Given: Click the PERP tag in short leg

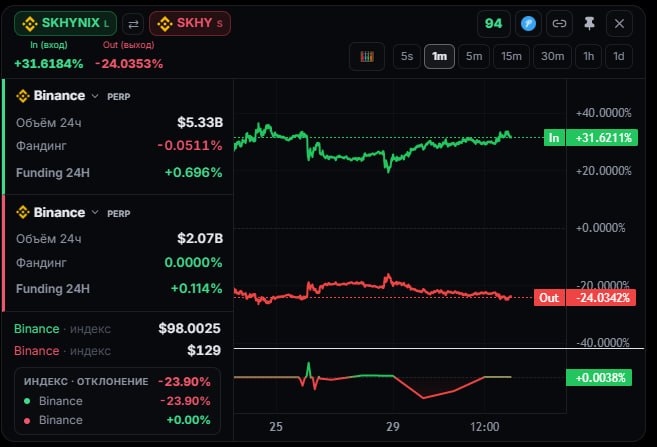Looking at the screenshot, I should 119,214.
